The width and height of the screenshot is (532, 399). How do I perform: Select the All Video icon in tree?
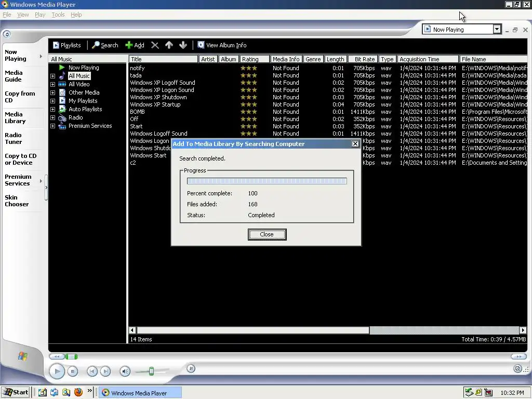(x=62, y=84)
